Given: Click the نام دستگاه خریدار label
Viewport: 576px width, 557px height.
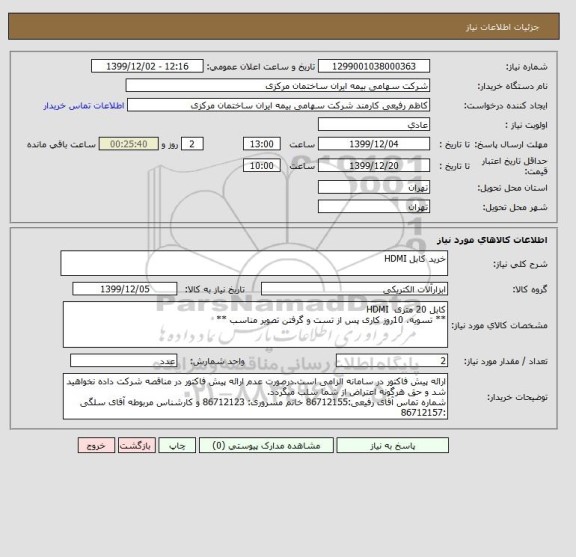Looking at the screenshot, I should [512, 86].
